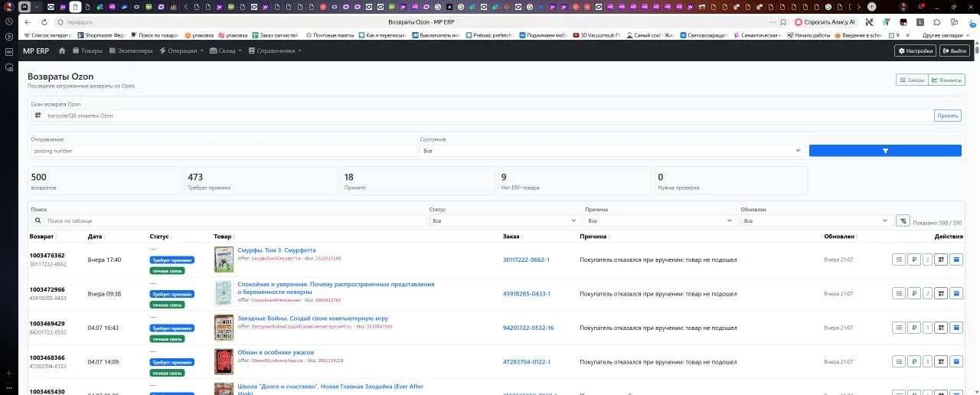Open order link 30117222-0662-1
This screenshot has width=980, height=395.
pos(526,260)
